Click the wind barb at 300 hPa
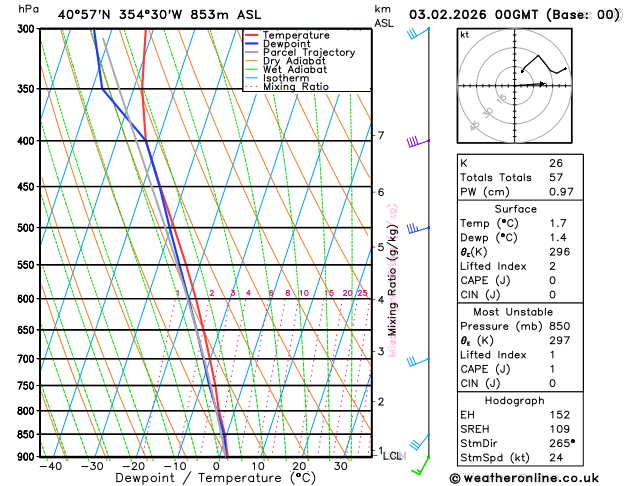The width and height of the screenshot is (629, 486). tap(418, 33)
